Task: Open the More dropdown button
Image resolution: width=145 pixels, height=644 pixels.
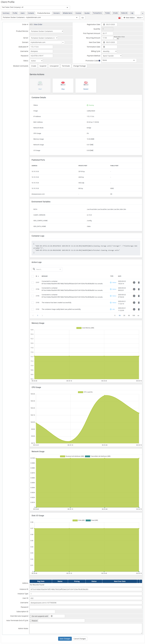Action: pos(139,18)
